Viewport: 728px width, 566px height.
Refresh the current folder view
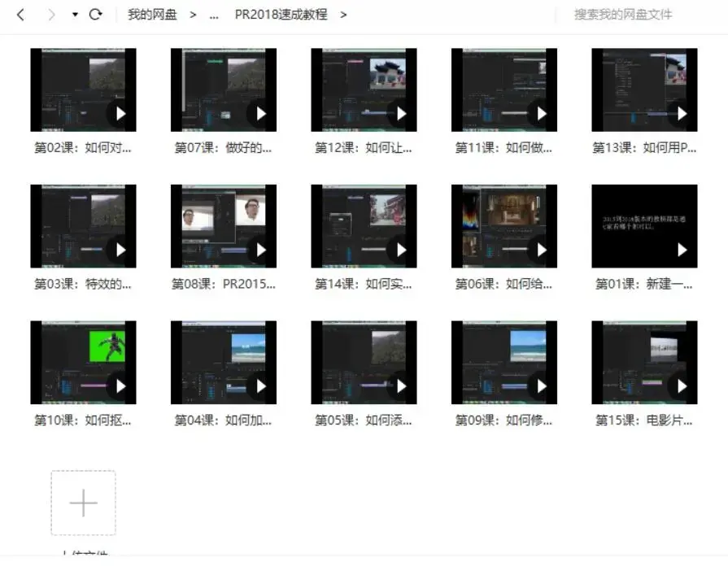pos(96,14)
